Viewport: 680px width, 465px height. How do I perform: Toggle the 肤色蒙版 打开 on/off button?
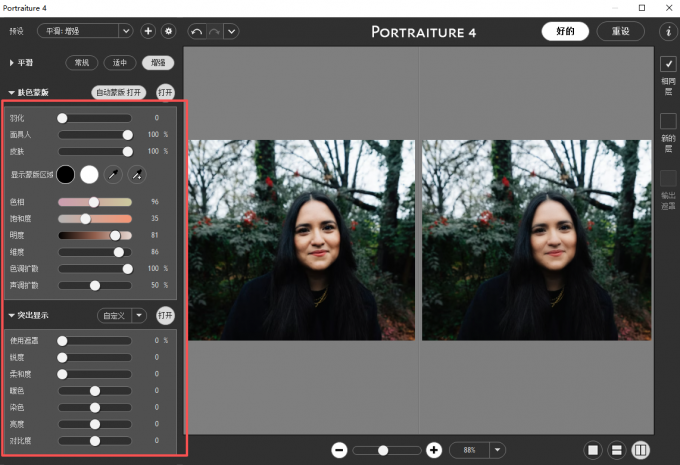[165, 92]
